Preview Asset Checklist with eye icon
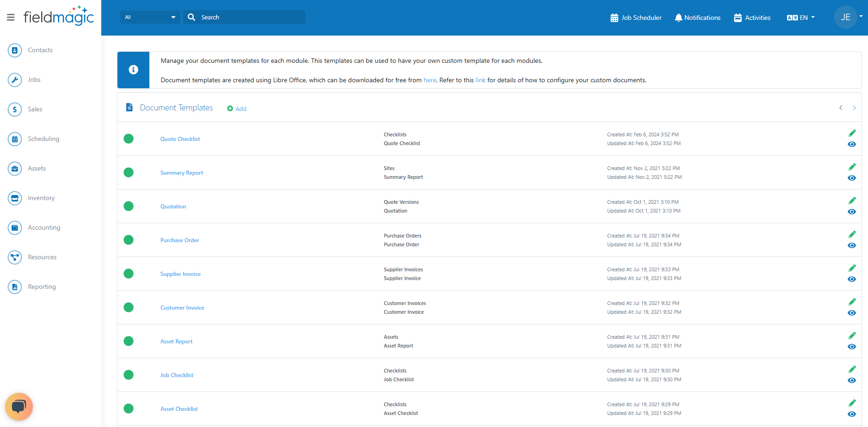This screenshot has width=868, height=427. pyautogui.click(x=852, y=414)
